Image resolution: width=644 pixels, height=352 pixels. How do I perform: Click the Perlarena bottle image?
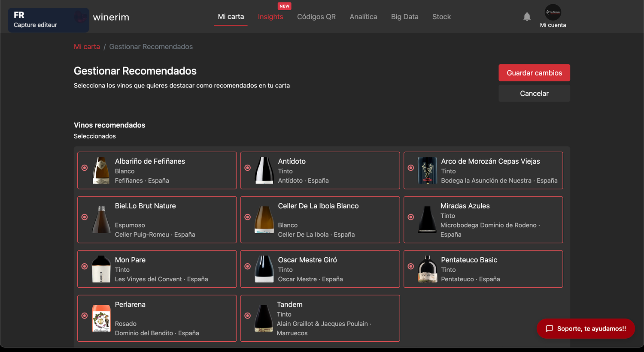point(101,318)
